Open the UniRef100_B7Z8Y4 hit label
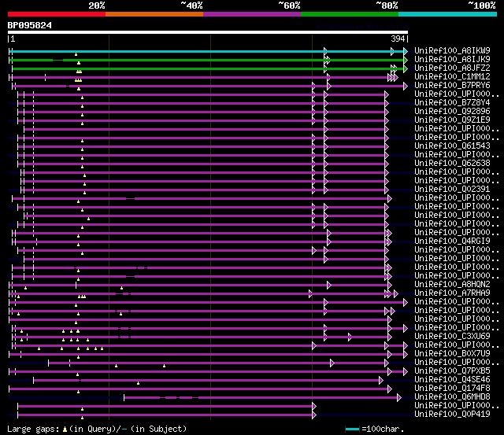The image size is (504, 435). pos(452,102)
